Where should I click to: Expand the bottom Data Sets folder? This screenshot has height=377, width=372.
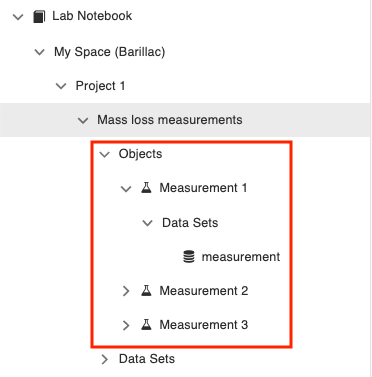click(x=104, y=359)
